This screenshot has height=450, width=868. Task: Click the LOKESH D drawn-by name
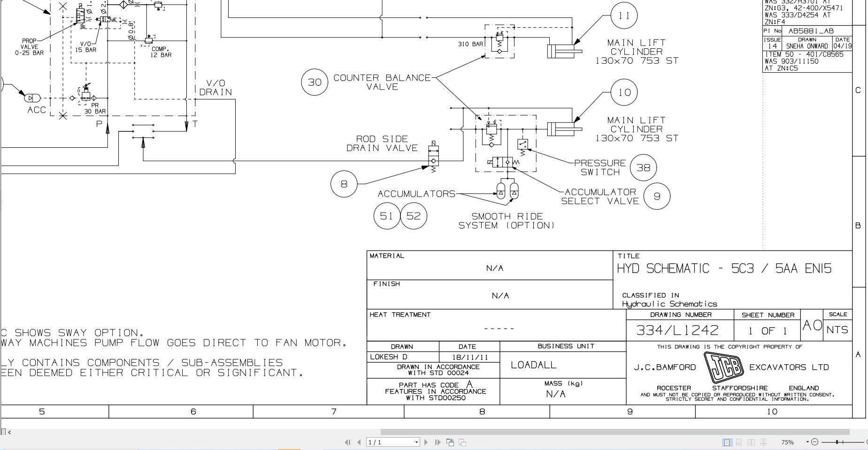pos(389,357)
